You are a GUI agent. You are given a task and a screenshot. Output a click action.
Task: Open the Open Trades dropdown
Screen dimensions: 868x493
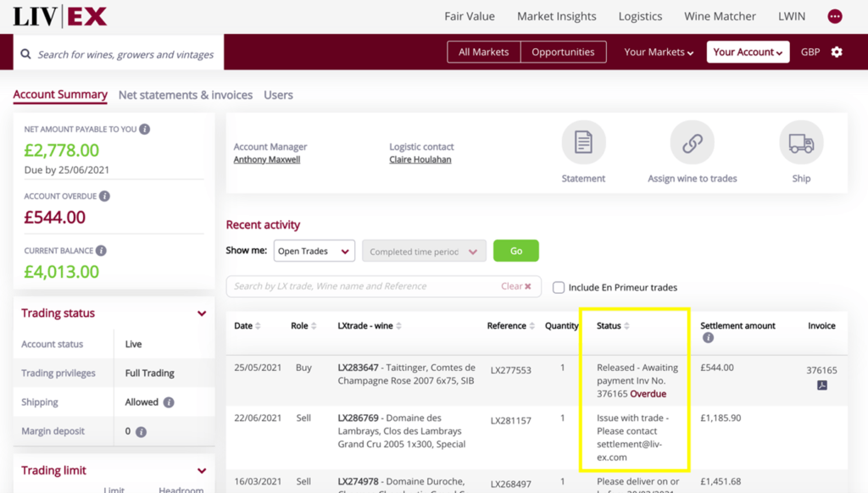click(x=314, y=251)
